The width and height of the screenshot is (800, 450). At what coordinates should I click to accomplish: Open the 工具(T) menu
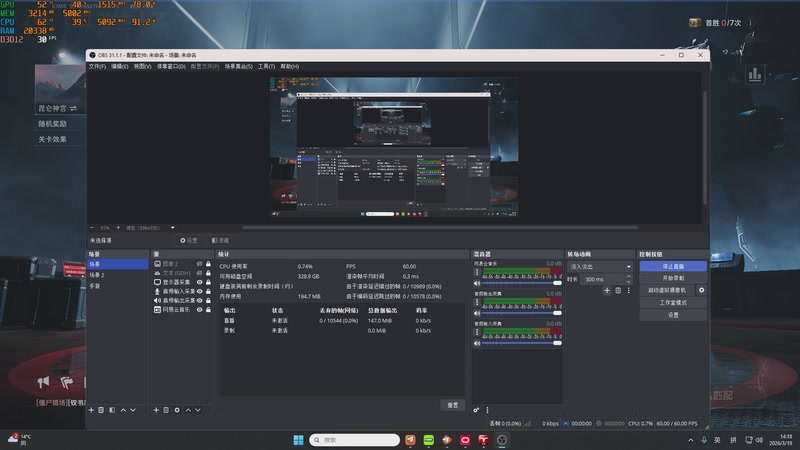click(x=266, y=66)
